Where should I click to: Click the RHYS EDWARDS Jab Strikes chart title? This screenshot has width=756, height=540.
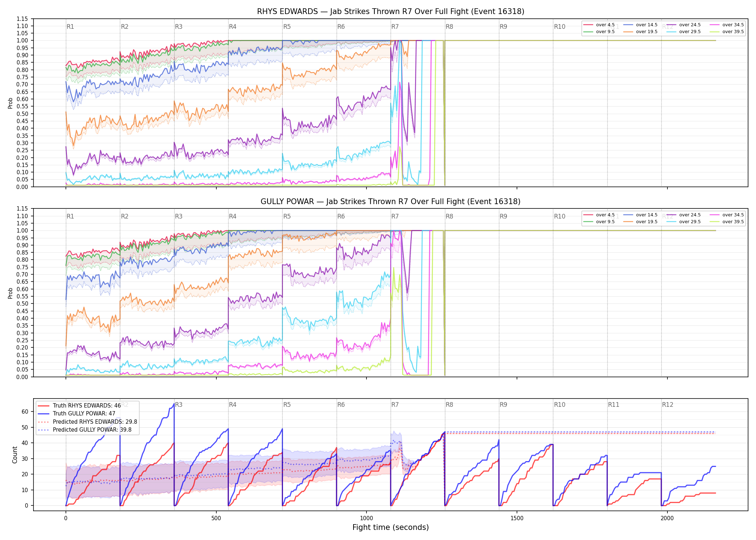click(x=391, y=12)
